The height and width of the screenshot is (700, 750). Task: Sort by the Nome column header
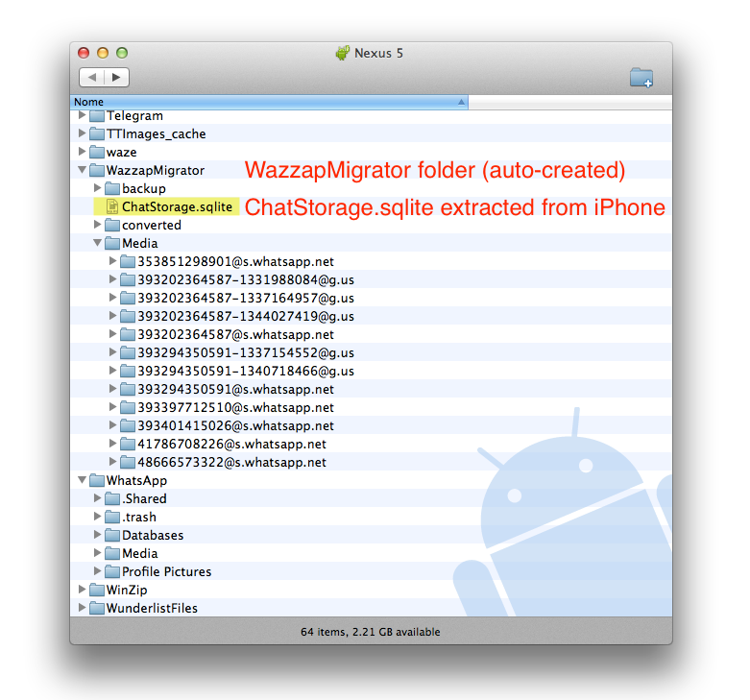pos(269,102)
